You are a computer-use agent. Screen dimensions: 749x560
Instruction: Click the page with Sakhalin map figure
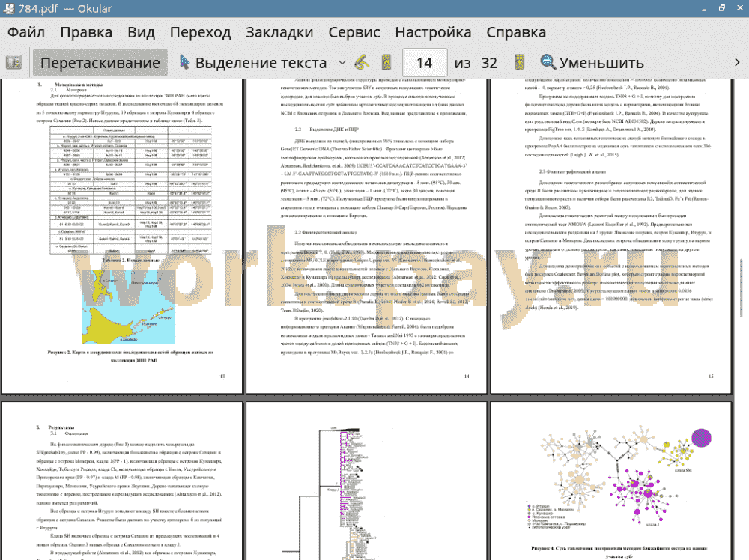click(x=122, y=237)
